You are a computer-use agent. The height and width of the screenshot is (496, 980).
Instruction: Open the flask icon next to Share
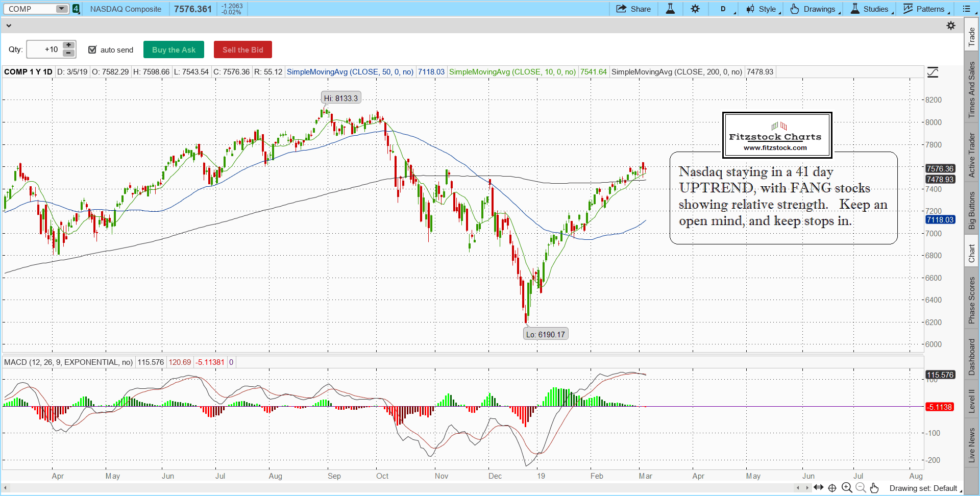670,9
